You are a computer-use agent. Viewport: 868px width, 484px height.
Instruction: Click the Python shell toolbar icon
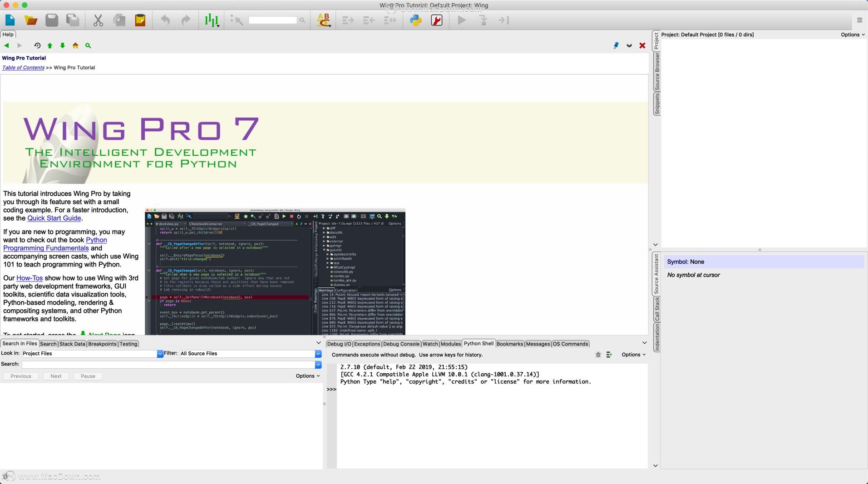(x=415, y=20)
